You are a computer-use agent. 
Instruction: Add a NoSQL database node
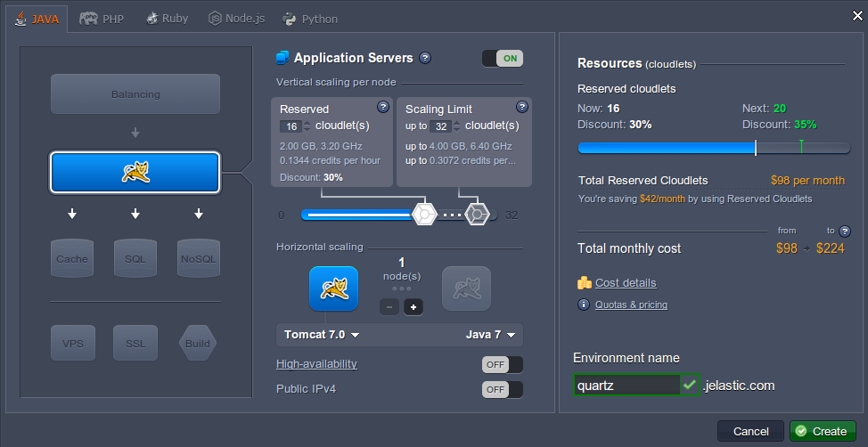(x=199, y=258)
